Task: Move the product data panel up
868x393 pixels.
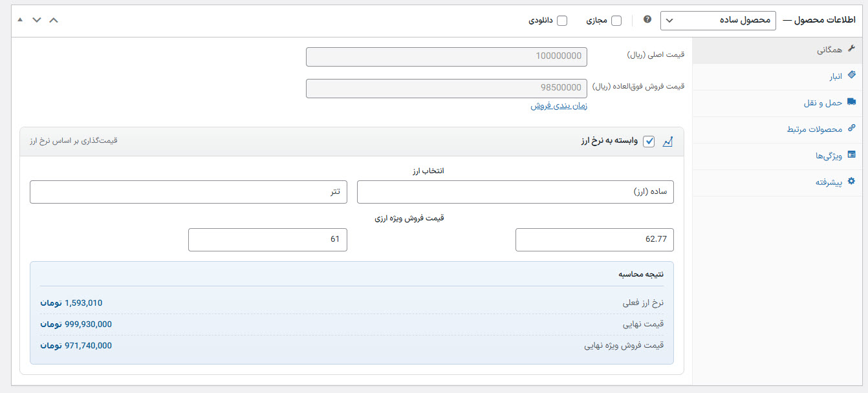Action: click(54, 20)
